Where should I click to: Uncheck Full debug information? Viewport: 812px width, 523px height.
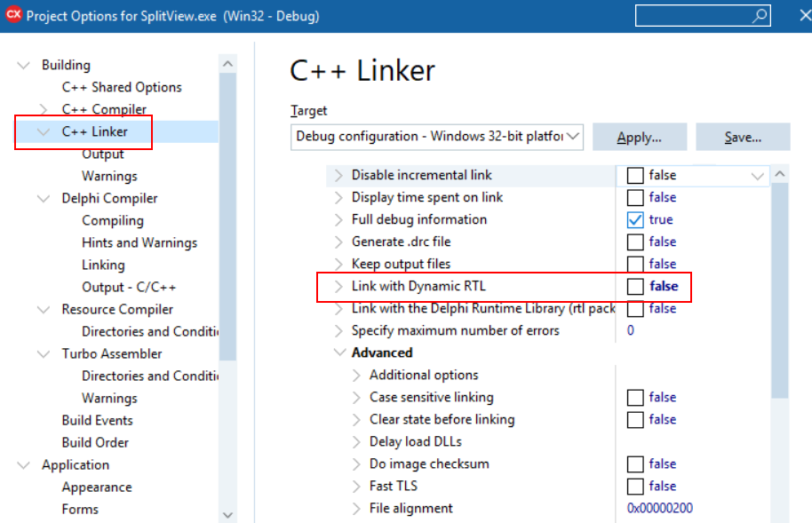coord(635,220)
